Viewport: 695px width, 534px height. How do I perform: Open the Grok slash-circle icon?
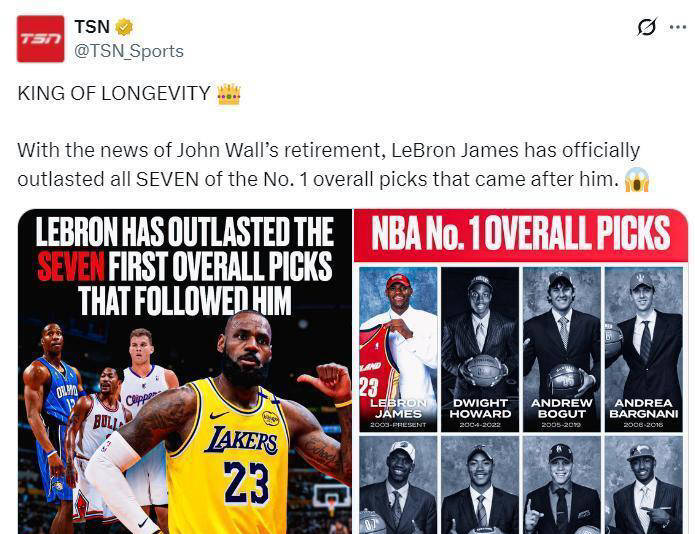click(x=647, y=27)
